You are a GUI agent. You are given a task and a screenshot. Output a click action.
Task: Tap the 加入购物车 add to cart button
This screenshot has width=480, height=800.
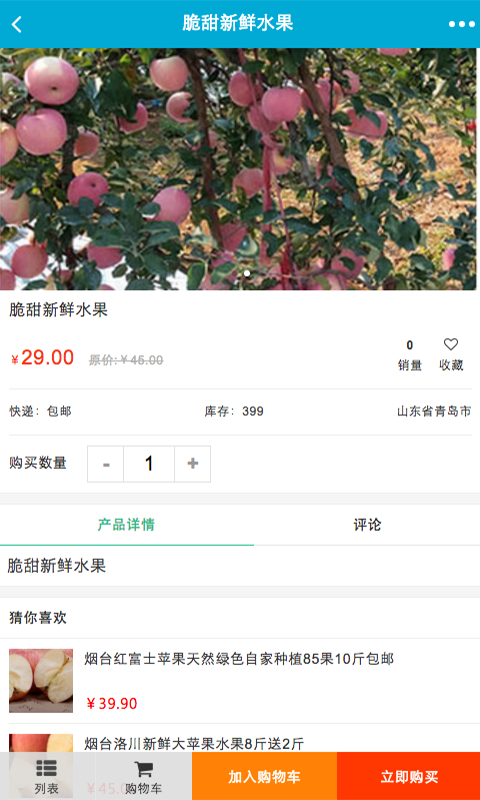264,777
